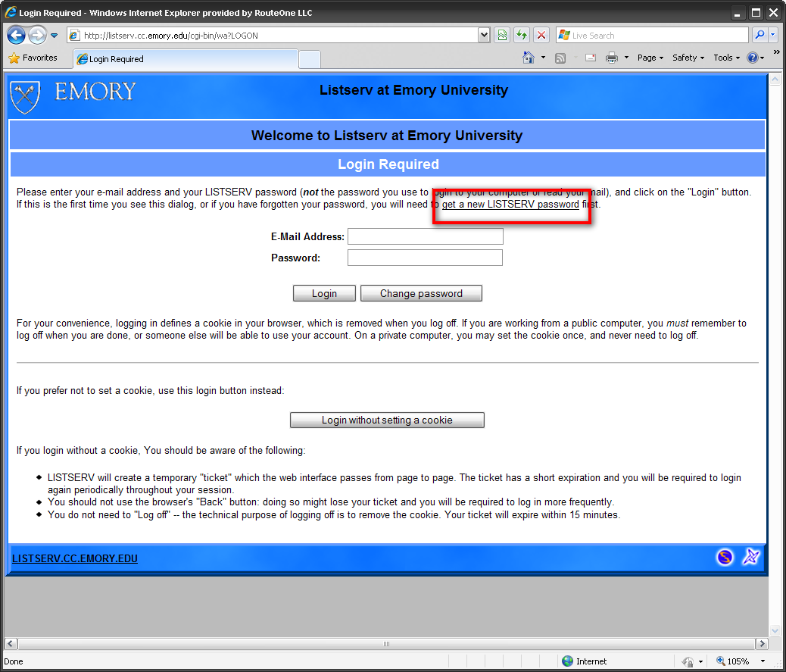Click the search magnifier button
The image size is (786, 672).
760,35
